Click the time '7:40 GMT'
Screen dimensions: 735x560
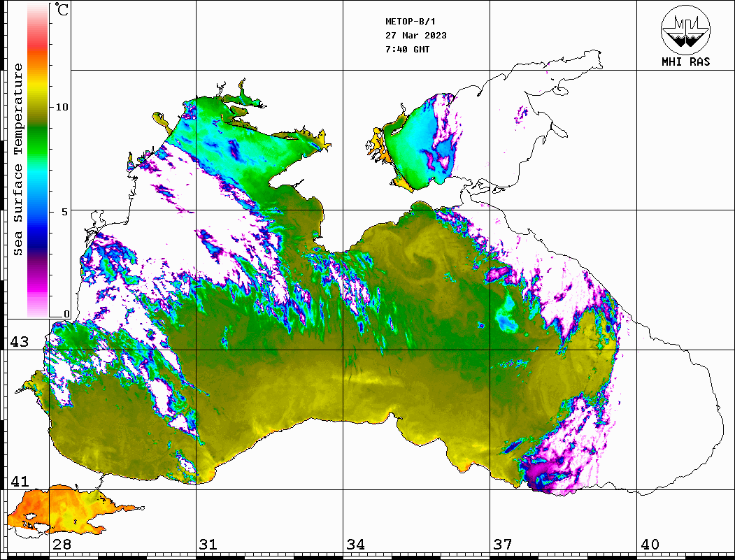(407, 49)
